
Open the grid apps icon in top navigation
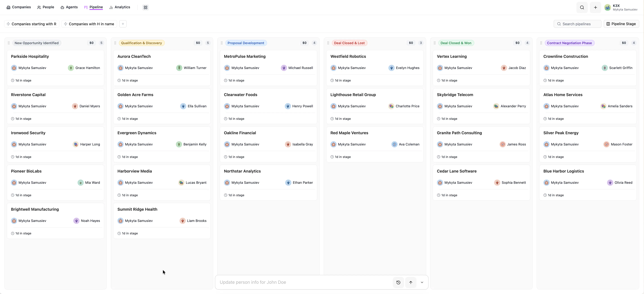(x=146, y=7)
